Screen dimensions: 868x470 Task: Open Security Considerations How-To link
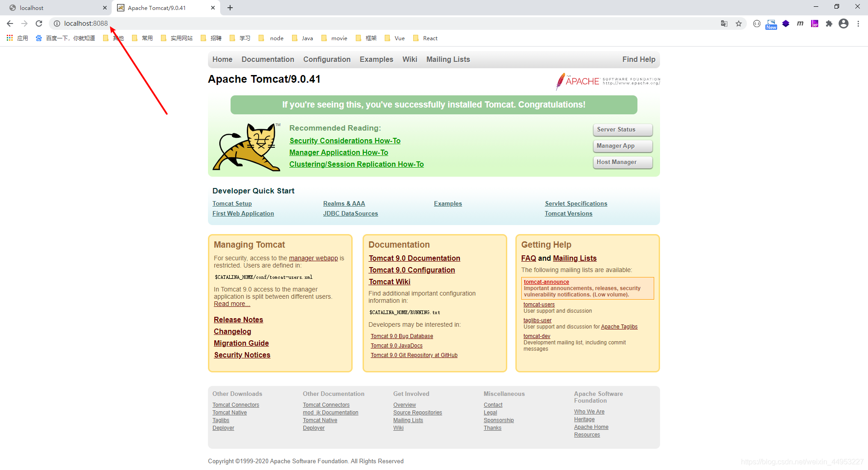click(x=345, y=141)
